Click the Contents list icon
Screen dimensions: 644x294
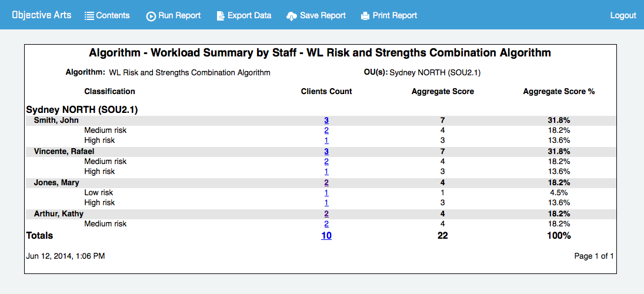pos(89,16)
